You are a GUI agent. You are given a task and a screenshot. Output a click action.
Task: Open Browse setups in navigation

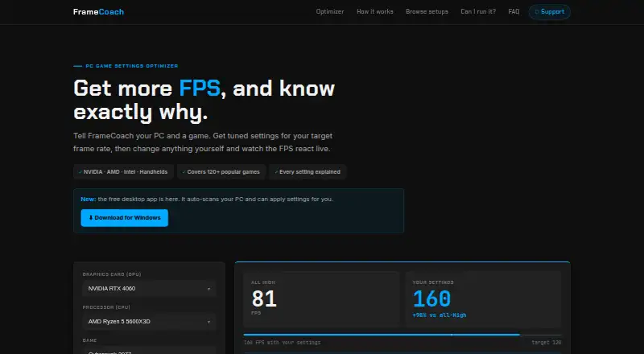427,11
